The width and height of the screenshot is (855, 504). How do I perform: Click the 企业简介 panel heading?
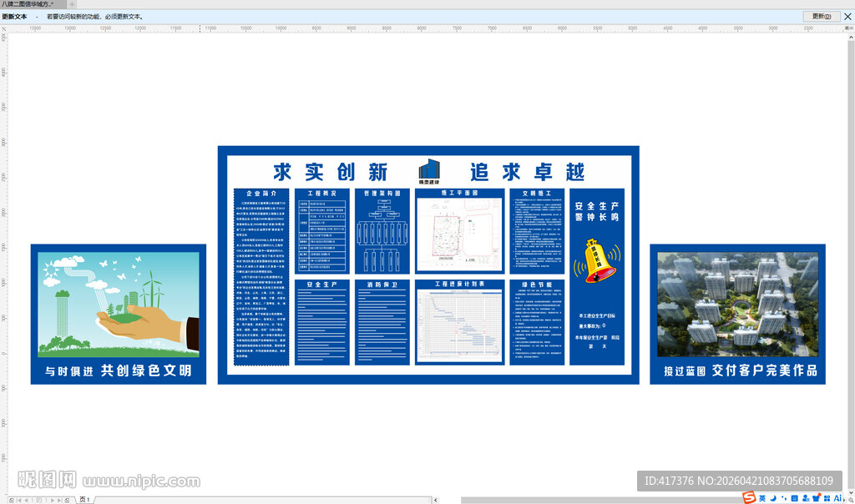coord(261,194)
